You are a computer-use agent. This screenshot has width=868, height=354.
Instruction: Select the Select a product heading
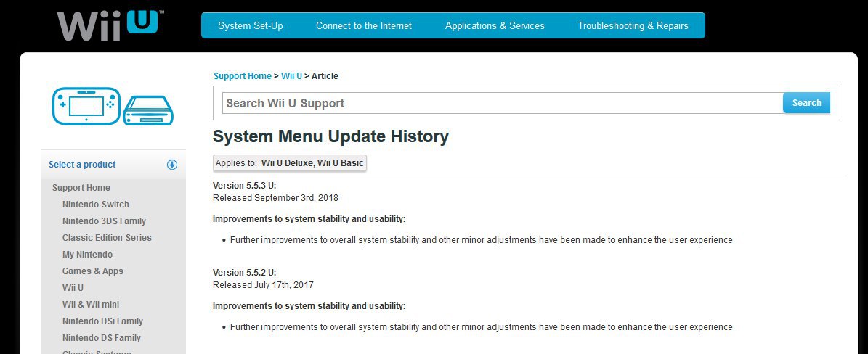(x=83, y=165)
